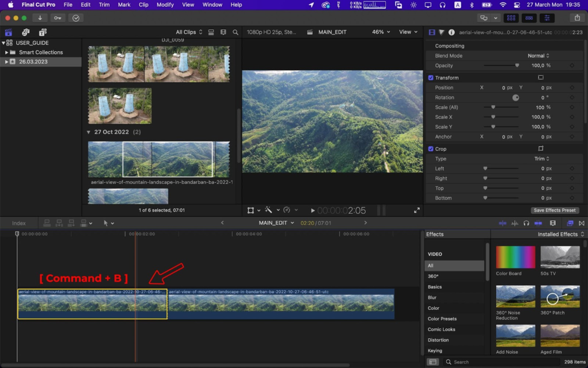Viewport: 588px width, 368px height.
Task: Switch browser to filmstrip view icon
Action: (x=223, y=32)
